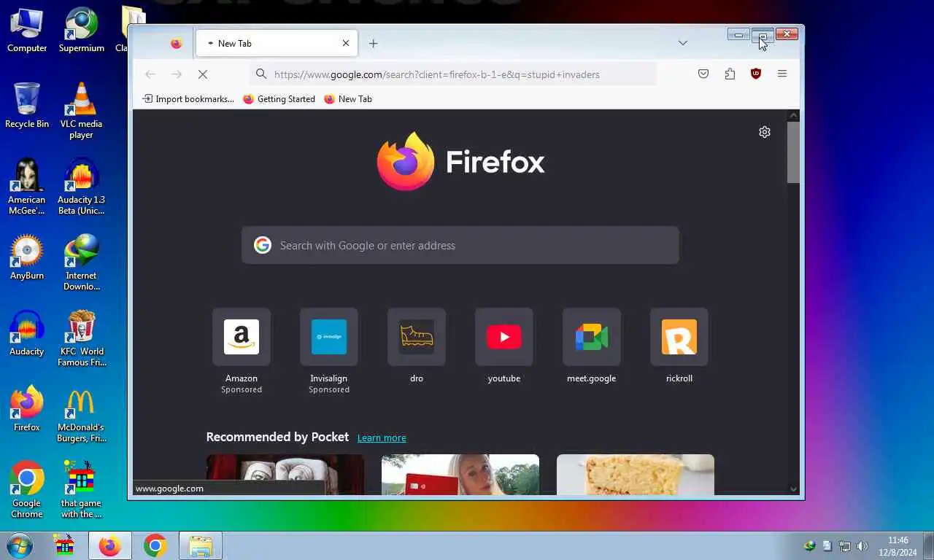The height and width of the screenshot is (560, 934).
Task: Open new tab personalize gear icon
Action: (765, 132)
